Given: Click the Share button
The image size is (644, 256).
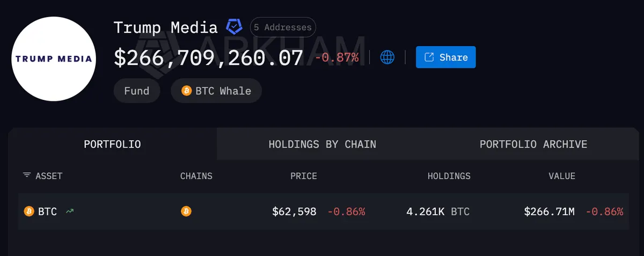Looking at the screenshot, I should pos(446,57).
